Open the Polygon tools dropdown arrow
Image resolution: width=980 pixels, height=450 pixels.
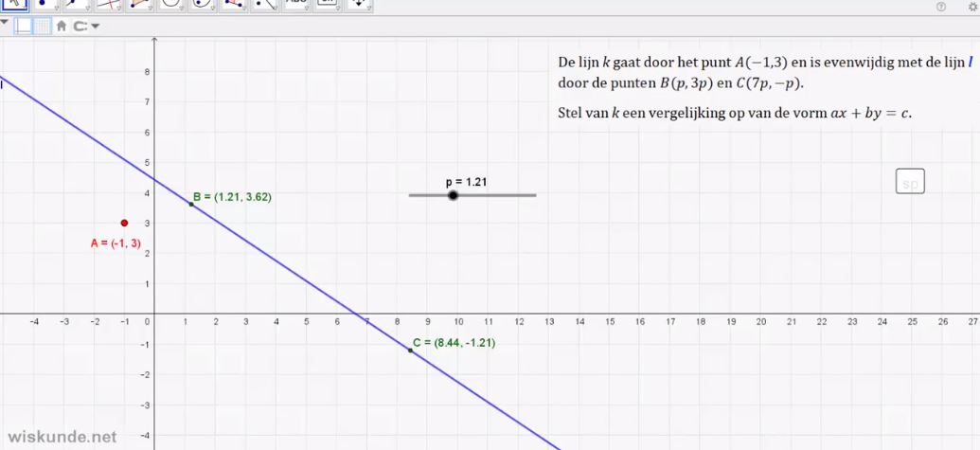coord(150,9)
